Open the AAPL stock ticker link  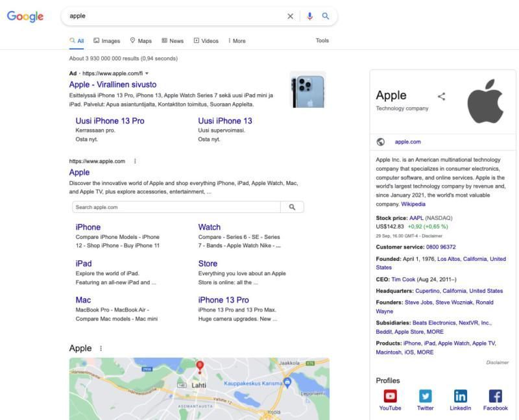tap(416, 218)
